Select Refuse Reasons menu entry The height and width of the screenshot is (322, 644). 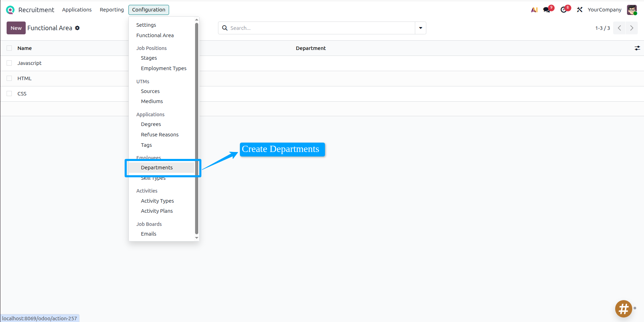160,135
